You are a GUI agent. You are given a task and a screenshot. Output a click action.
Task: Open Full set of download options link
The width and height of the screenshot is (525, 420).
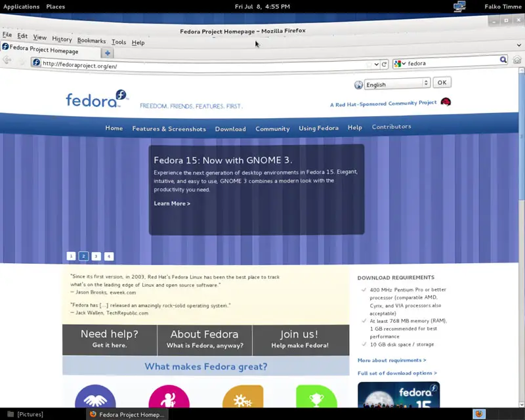click(397, 373)
